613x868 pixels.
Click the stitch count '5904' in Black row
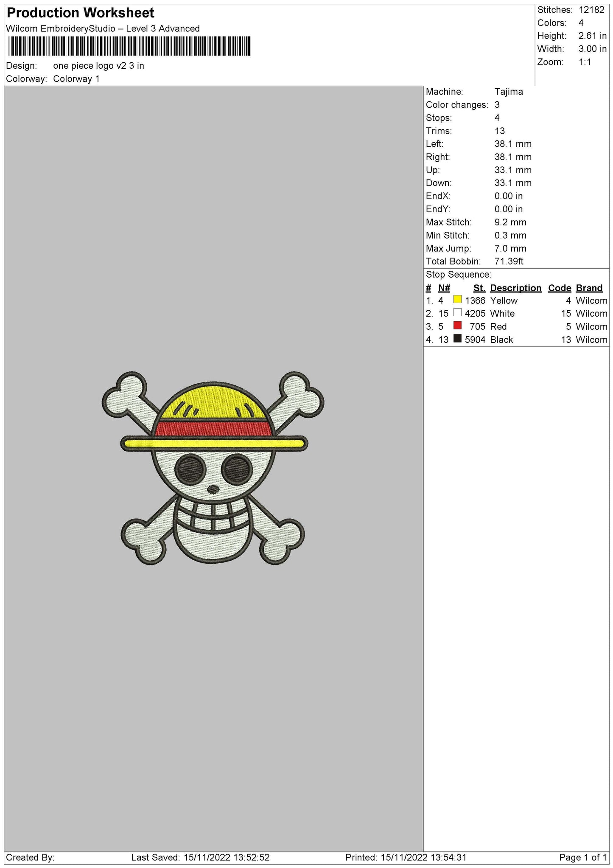tap(475, 340)
